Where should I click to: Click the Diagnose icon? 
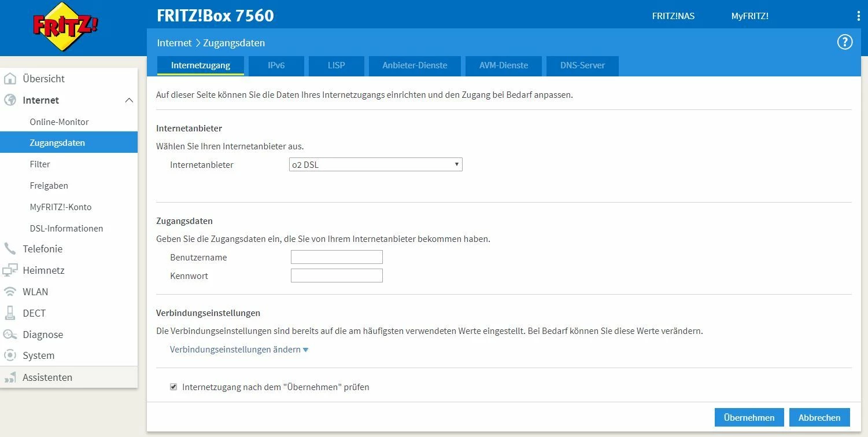tap(10, 335)
